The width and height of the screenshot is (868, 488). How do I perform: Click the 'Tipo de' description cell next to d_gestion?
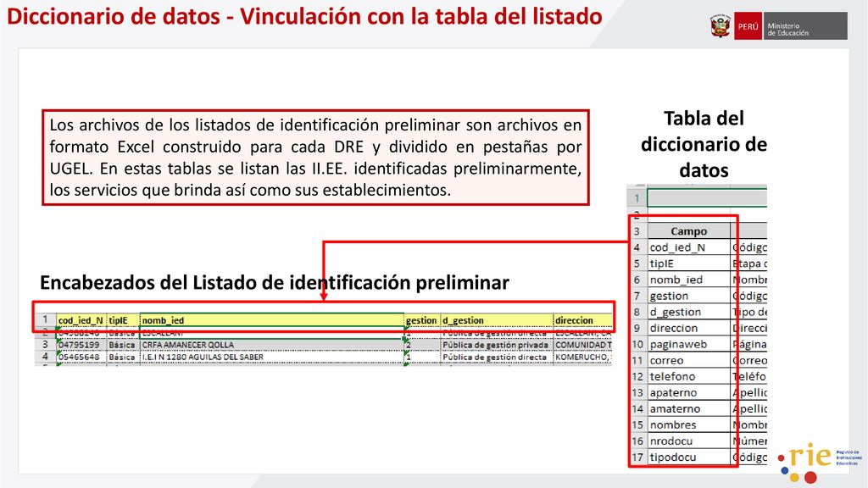point(749,312)
